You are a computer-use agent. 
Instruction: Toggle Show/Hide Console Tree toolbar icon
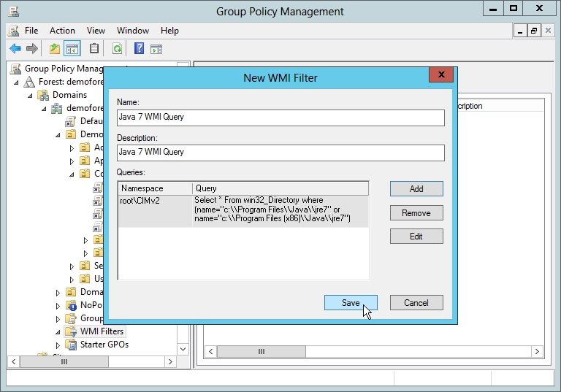coord(72,49)
